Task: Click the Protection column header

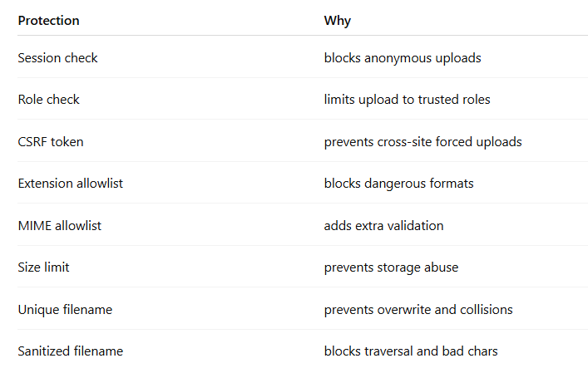Action: point(48,20)
